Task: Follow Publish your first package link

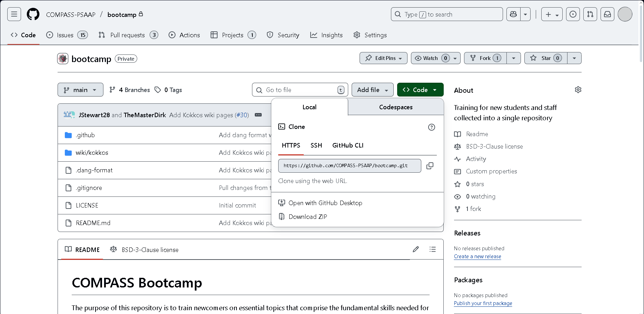Action: 483,303
